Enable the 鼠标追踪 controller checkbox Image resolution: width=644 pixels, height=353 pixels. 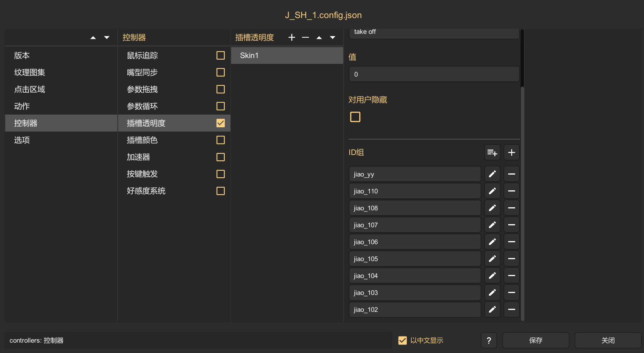pos(221,55)
